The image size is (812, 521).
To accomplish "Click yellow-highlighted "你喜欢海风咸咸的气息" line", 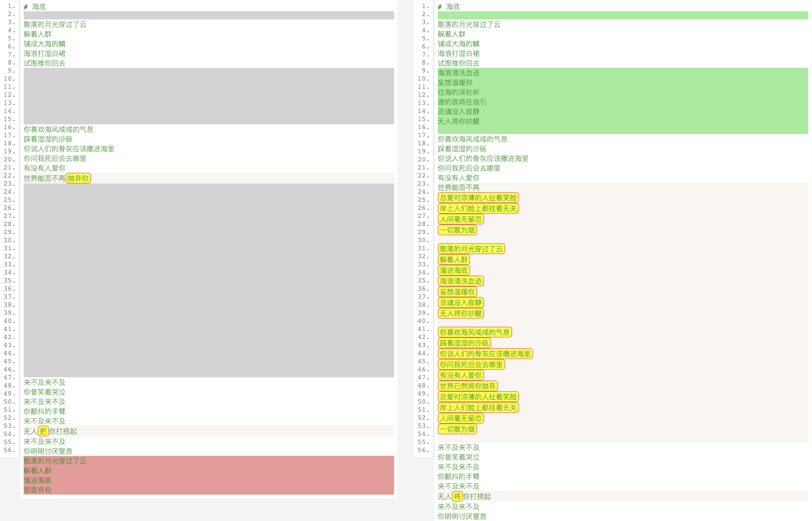I will [x=475, y=332].
